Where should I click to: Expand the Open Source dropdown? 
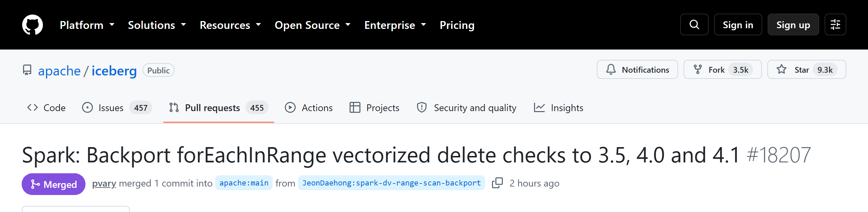(312, 25)
